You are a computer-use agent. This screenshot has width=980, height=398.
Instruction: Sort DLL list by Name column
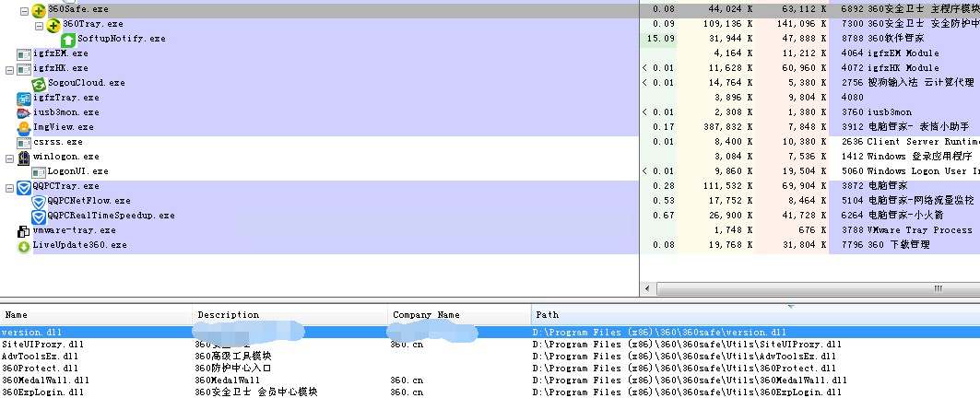pyautogui.click(x=96, y=315)
